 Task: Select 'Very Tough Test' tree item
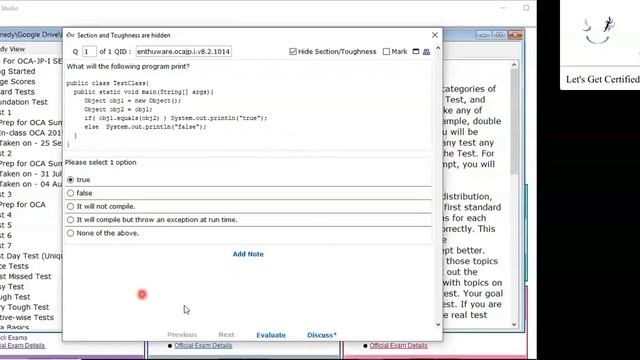pyautogui.click(x=24, y=307)
